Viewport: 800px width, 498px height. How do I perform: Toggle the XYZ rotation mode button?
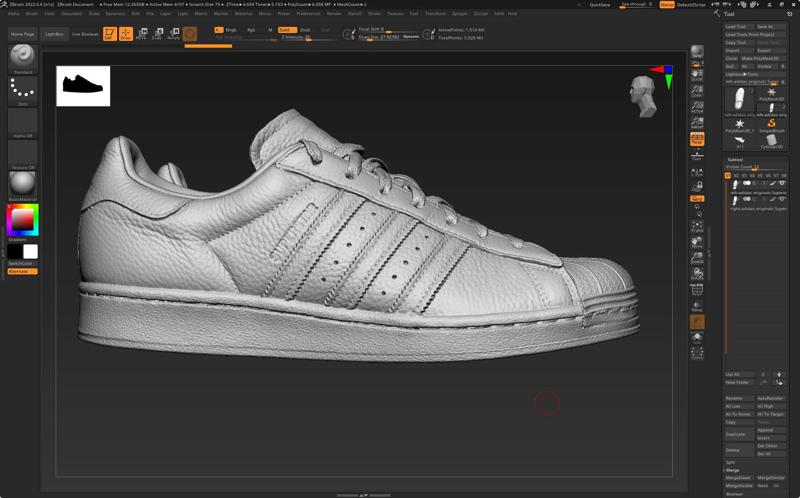[x=697, y=198]
